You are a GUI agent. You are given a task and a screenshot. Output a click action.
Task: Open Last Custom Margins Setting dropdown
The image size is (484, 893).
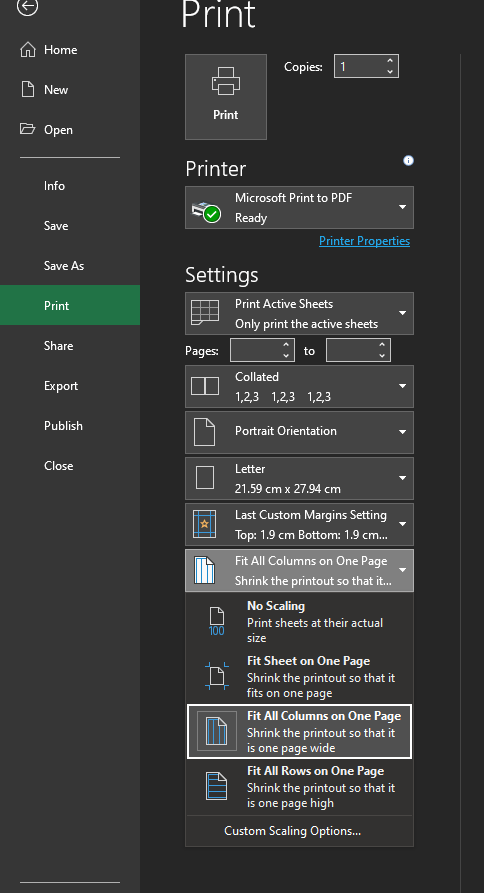tap(300, 525)
